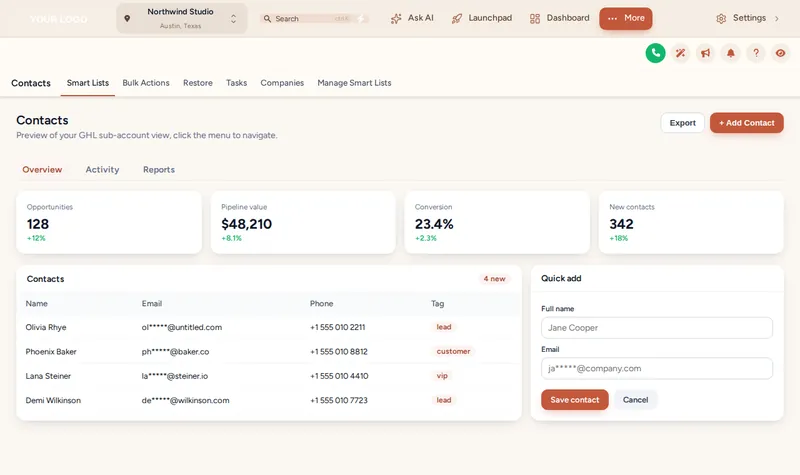
Task: Click the Settings gear icon
Action: coord(721,19)
